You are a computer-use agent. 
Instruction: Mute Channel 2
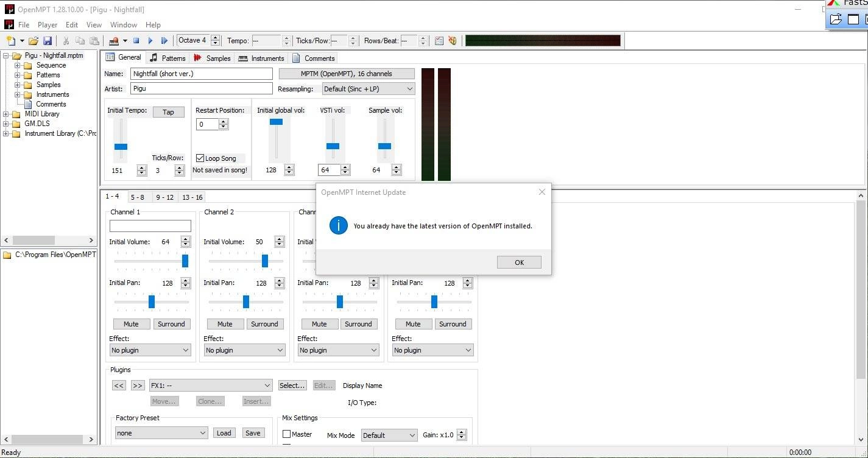225,324
